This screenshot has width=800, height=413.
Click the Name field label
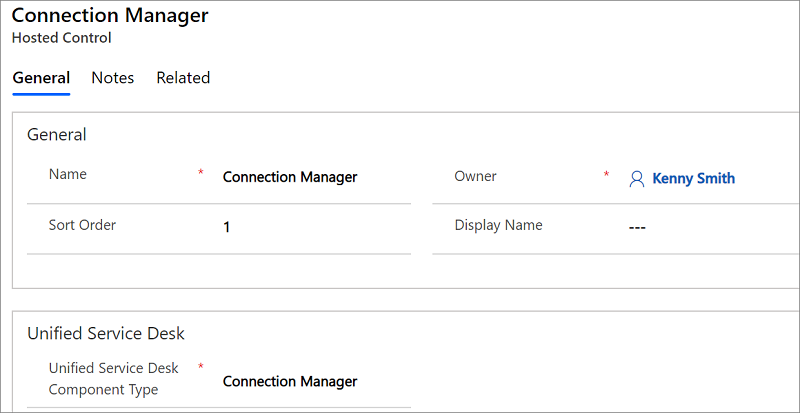68,175
